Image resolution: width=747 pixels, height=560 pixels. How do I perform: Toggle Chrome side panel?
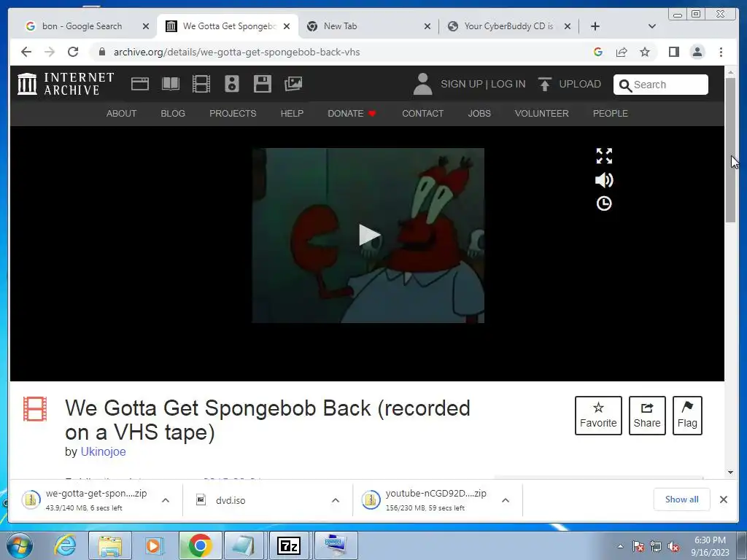coord(673,52)
